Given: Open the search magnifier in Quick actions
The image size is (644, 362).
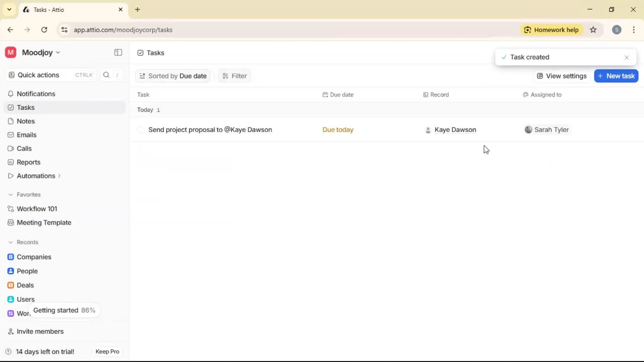Looking at the screenshot, I should point(106,75).
